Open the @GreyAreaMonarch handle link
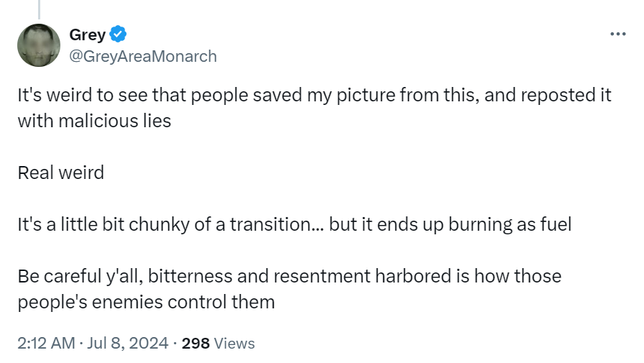Image resolution: width=644 pixels, height=363 pixels. click(142, 56)
